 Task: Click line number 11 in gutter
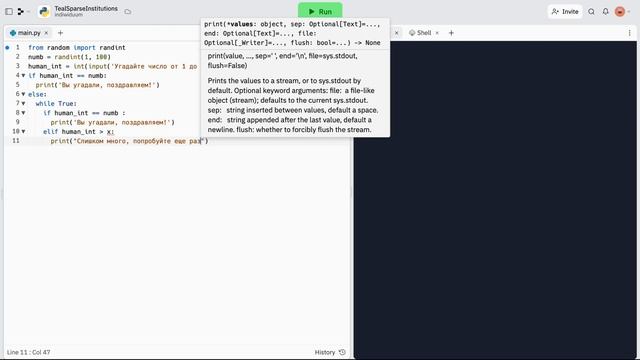pyautogui.click(x=16, y=141)
